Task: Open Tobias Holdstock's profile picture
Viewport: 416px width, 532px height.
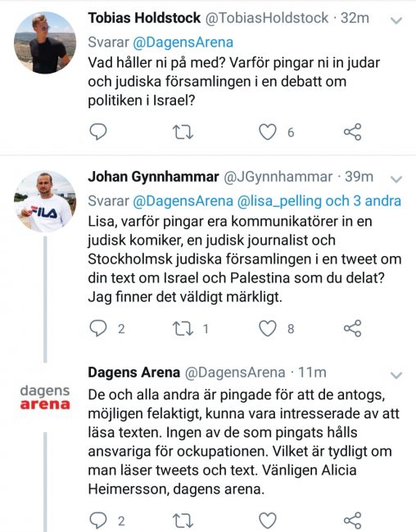Action: (45, 43)
